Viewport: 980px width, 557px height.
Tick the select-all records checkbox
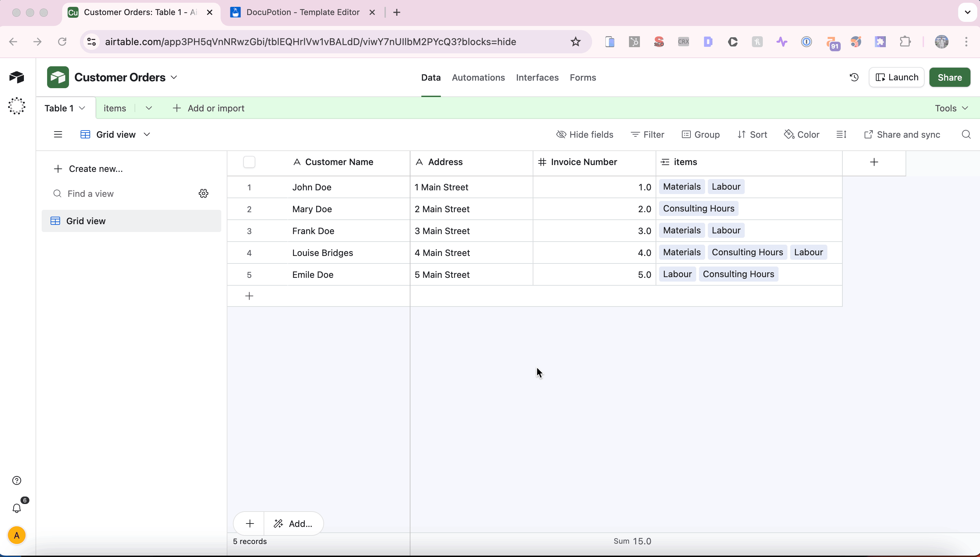(249, 162)
